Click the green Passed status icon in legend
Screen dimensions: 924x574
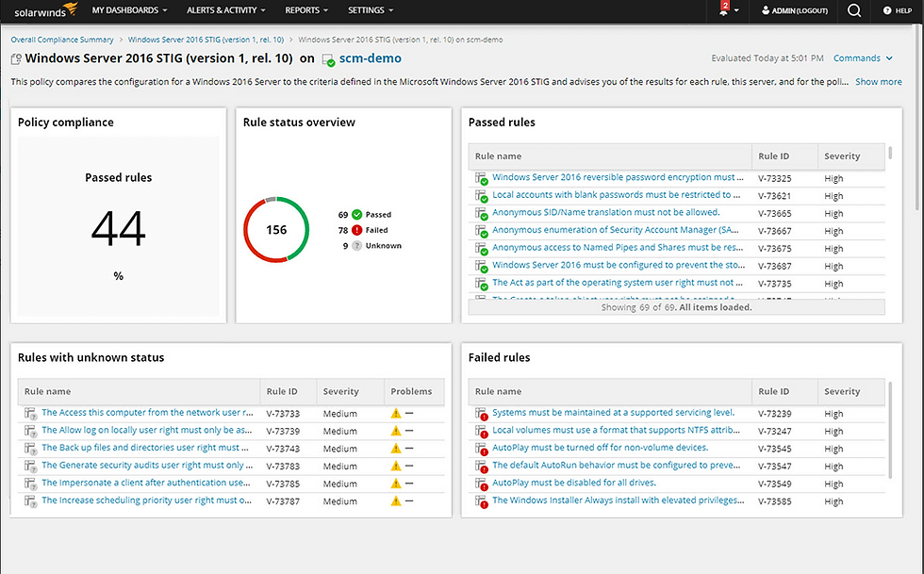pos(356,215)
